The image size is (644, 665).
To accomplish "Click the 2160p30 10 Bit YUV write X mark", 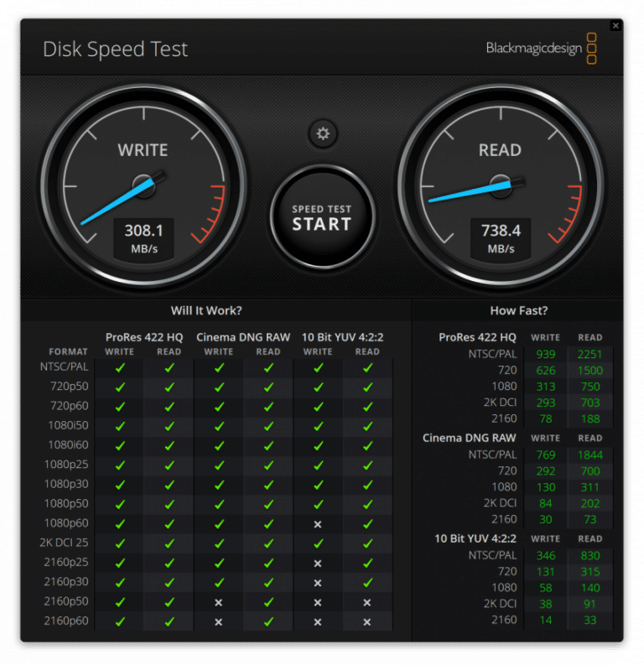I will click(x=318, y=583).
